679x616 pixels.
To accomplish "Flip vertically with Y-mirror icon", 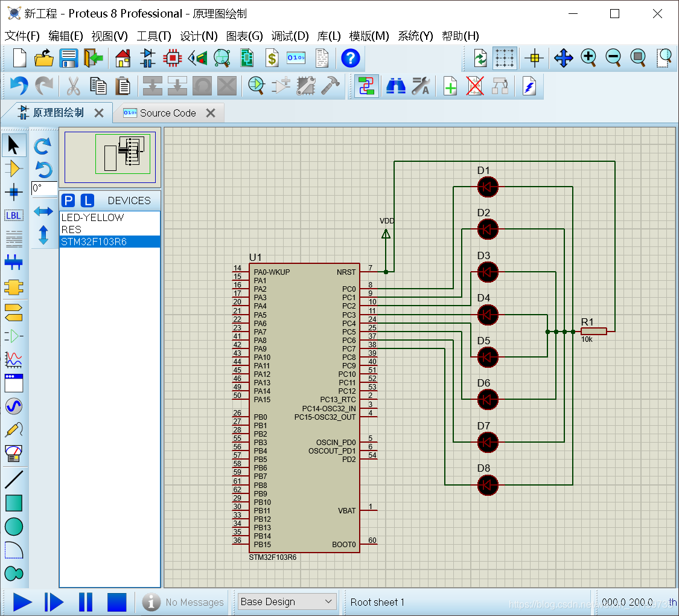I will tap(43, 235).
